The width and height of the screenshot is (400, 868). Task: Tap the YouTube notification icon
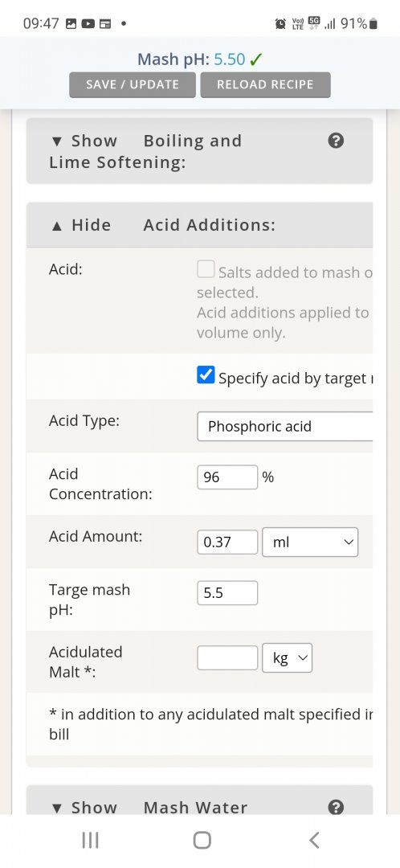click(x=88, y=24)
